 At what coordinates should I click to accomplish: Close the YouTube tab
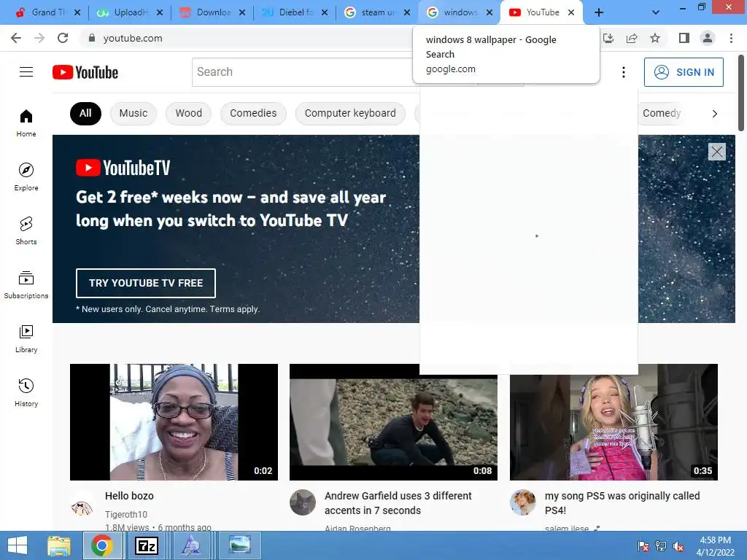click(x=571, y=12)
